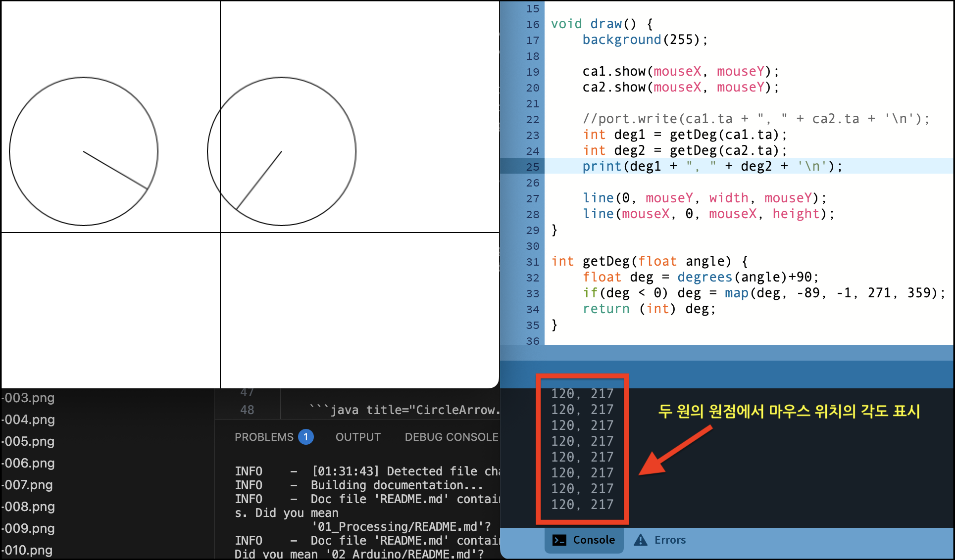Click the '[01:31:43] Detected file' log line

tap(367, 471)
